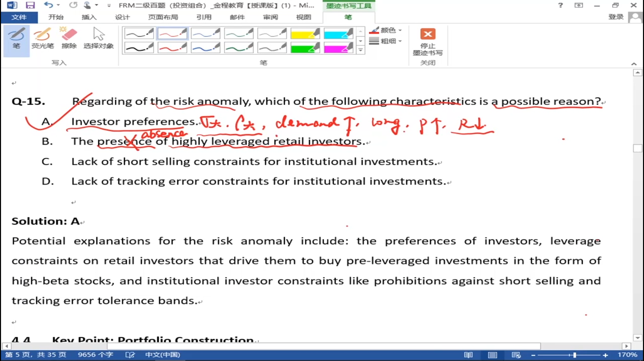Open zoom dialog via 170% label
This screenshot has height=361, width=644.
[x=627, y=355]
